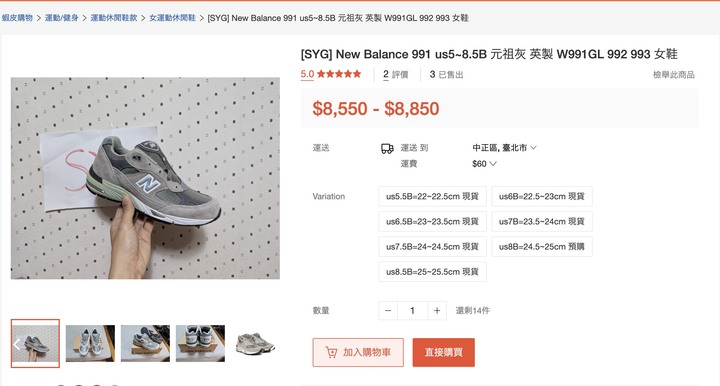Buy now with 直接購買 button
720x386 pixels.
point(444,352)
